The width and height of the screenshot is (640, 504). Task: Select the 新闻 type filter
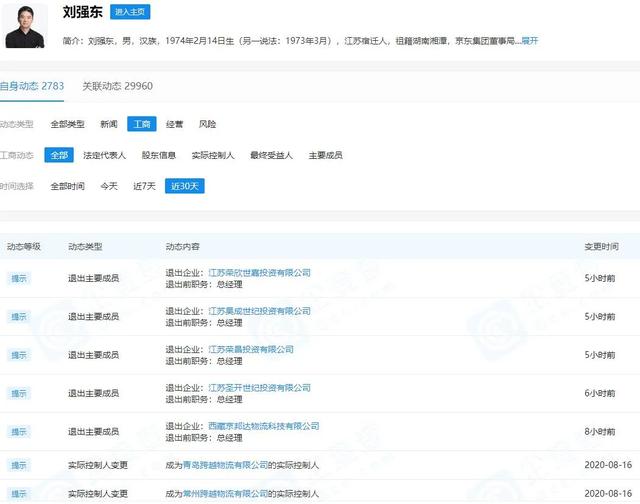click(108, 124)
